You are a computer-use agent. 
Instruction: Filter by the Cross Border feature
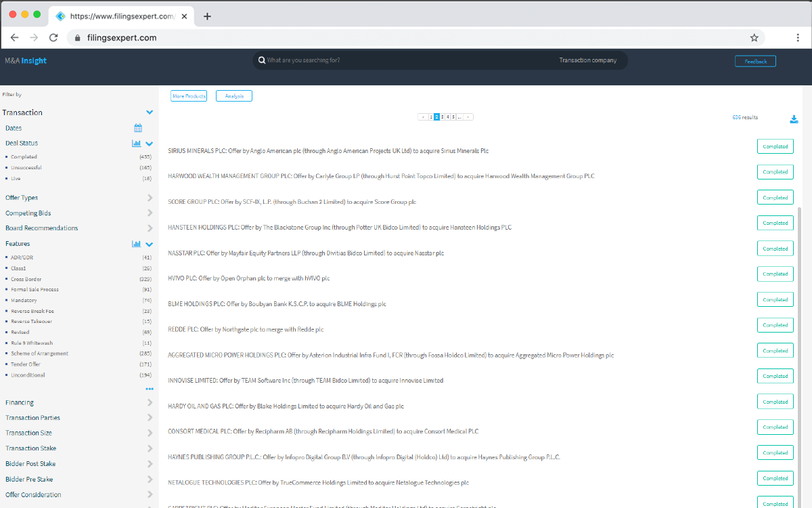pos(26,279)
